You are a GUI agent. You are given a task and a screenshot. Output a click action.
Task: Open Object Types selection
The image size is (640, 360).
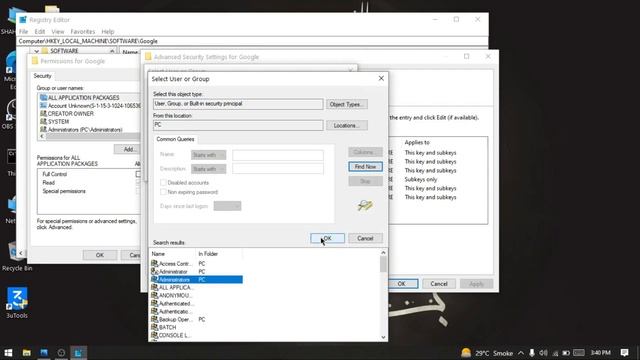pos(347,104)
